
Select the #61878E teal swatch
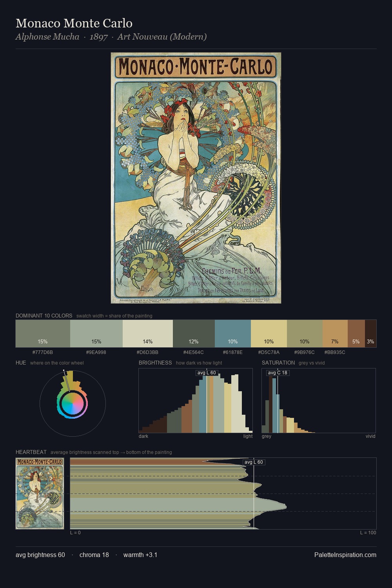[233, 334]
